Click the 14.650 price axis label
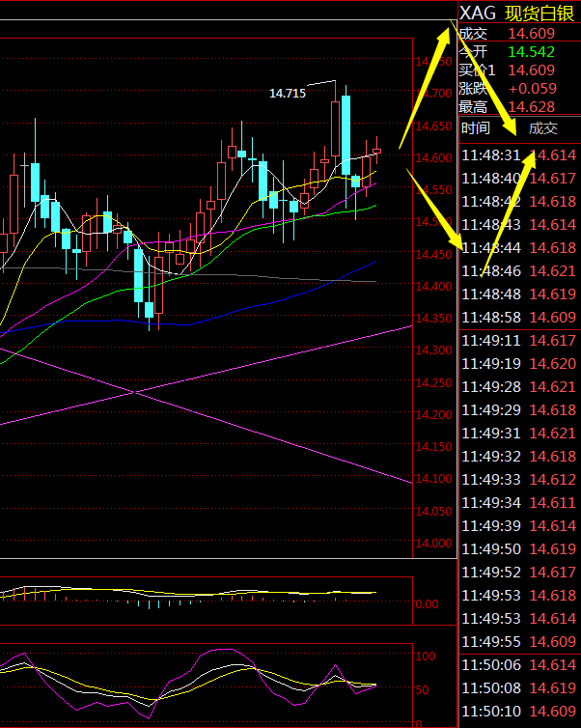The width and height of the screenshot is (581, 728). click(x=433, y=126)
